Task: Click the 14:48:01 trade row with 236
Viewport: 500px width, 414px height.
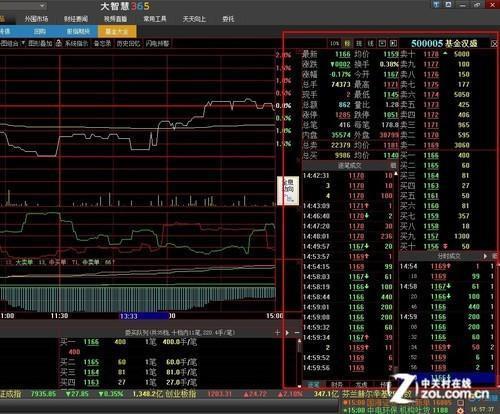Action: coord(348,236)
